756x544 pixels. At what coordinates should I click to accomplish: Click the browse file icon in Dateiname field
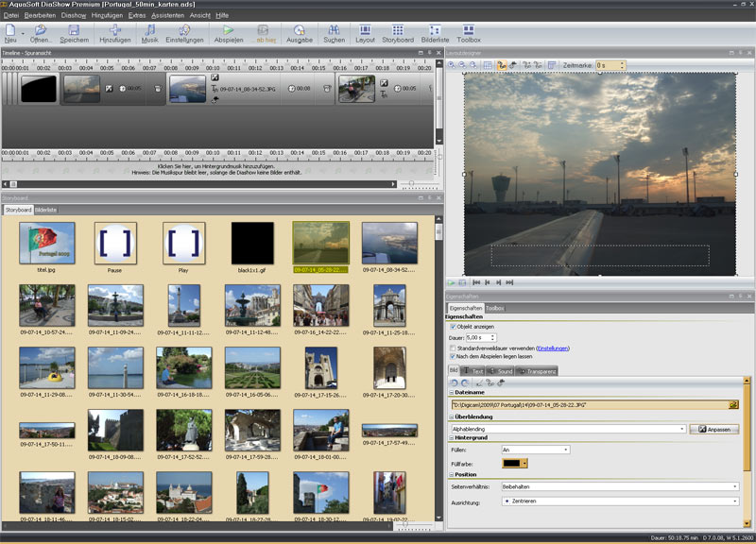pos(733,404)
